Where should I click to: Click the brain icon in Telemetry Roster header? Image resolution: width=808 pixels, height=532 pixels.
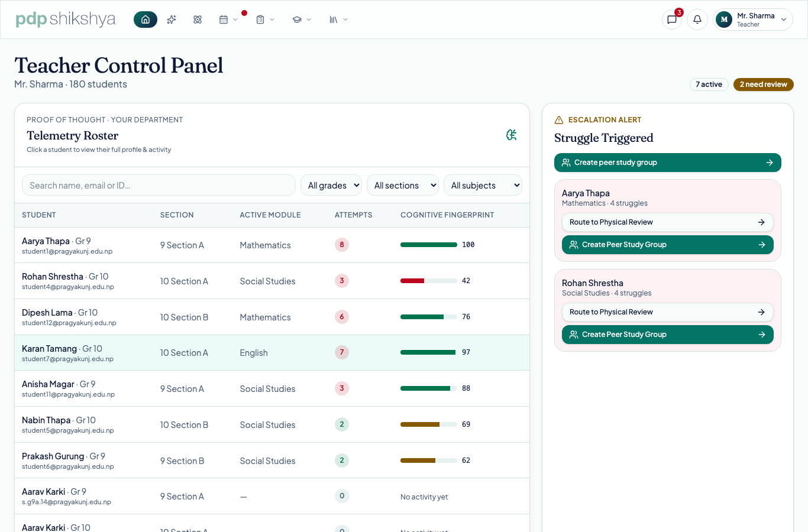[512, 135]
